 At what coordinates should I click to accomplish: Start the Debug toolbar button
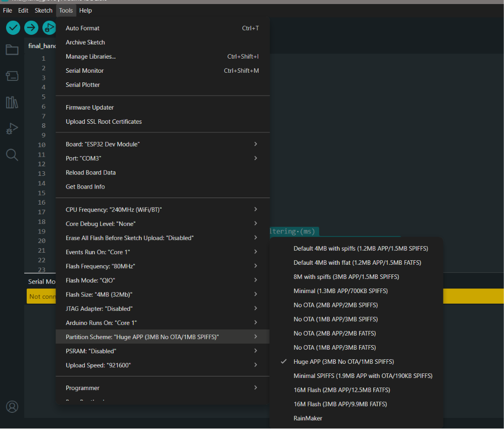tap(49, 28)
